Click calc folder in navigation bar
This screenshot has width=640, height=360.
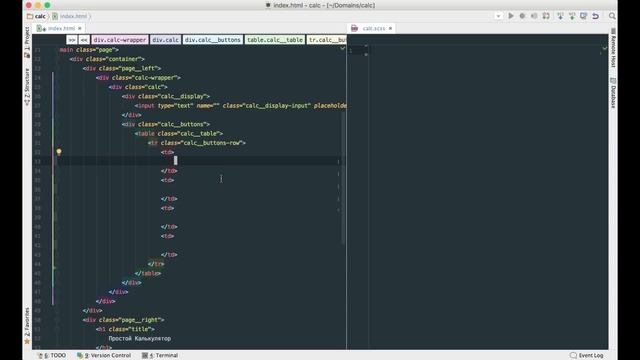[x=36, y=16]
